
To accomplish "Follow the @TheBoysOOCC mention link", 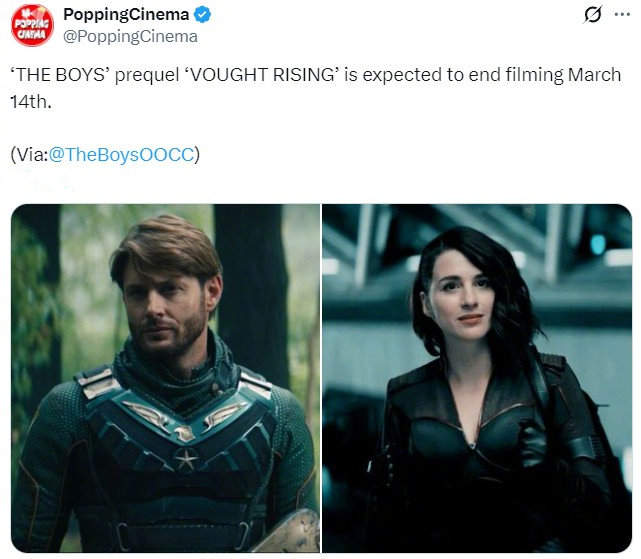I will click(121, 155).
